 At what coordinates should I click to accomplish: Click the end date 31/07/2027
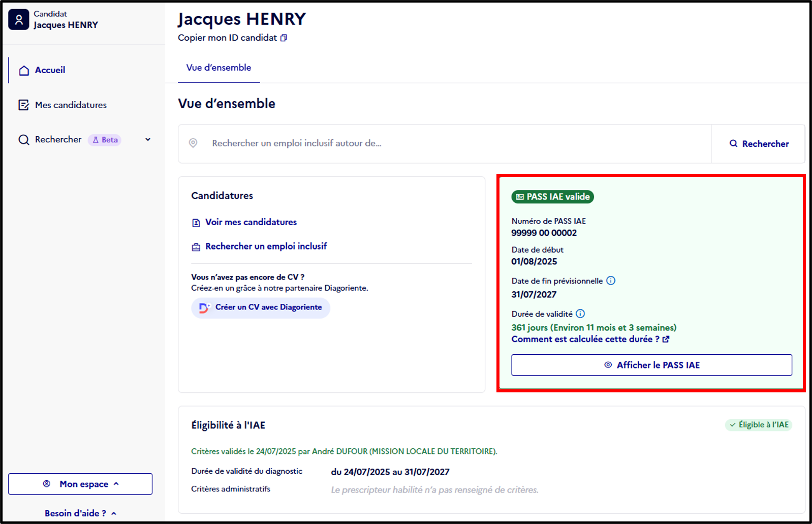(534, 294)
